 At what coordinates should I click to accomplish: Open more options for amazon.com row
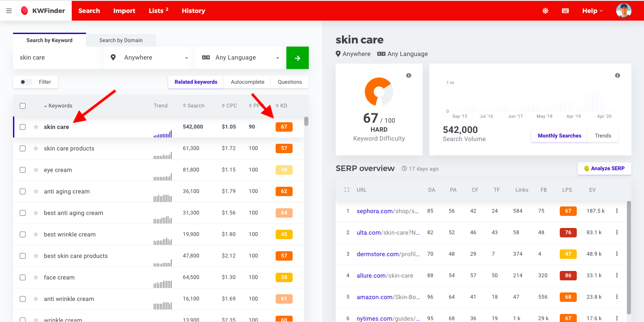[617, 297]
